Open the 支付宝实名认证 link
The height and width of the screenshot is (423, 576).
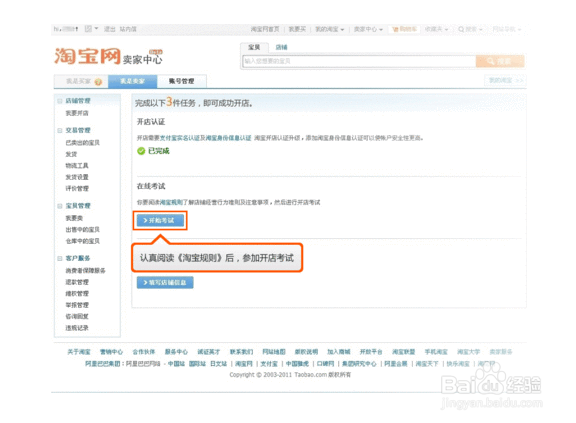pyautogui.click(x=180, y=138)
